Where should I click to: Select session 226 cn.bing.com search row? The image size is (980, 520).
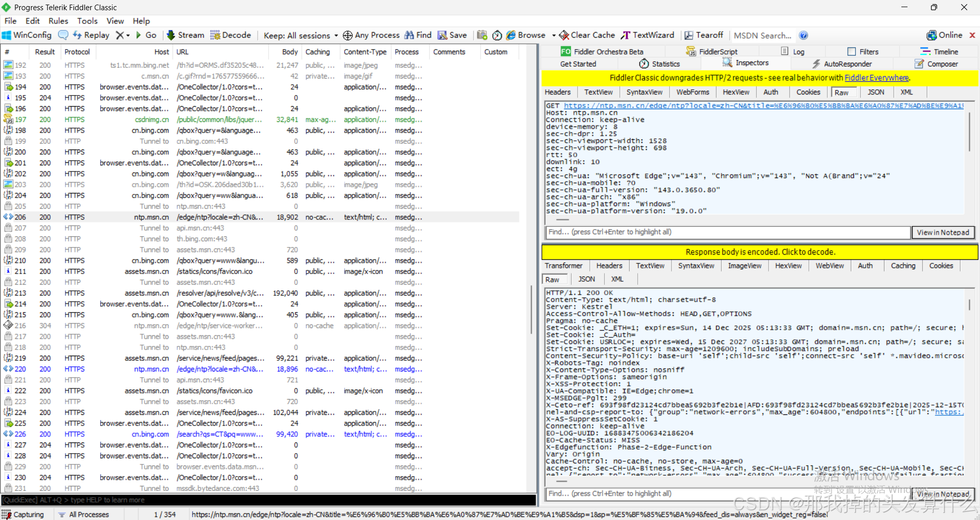click(x=260, y=434)
